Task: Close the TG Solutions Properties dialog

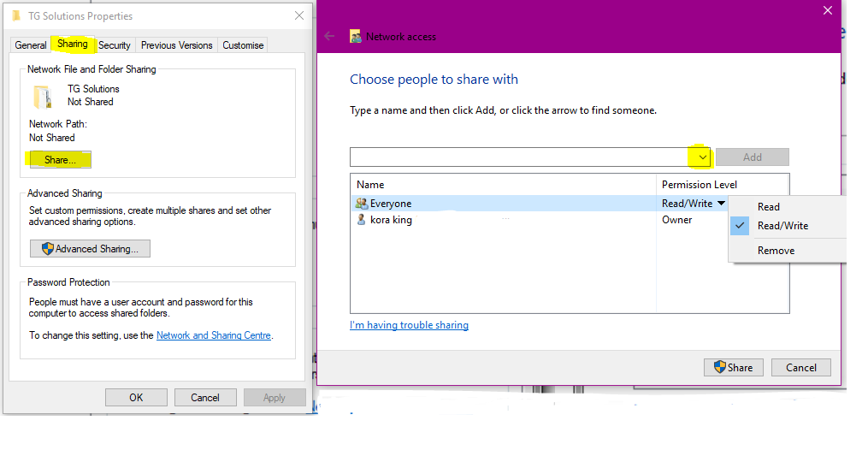Action: (298, 15)
